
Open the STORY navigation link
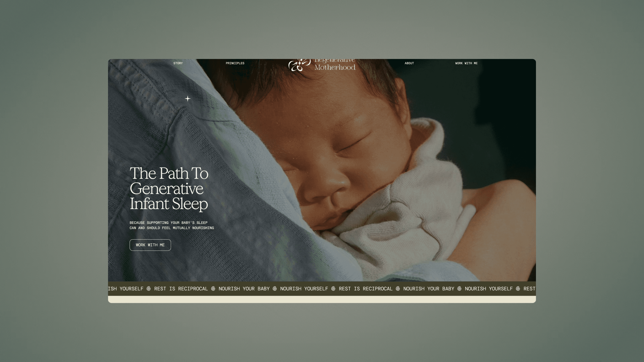tap(178, 63)
